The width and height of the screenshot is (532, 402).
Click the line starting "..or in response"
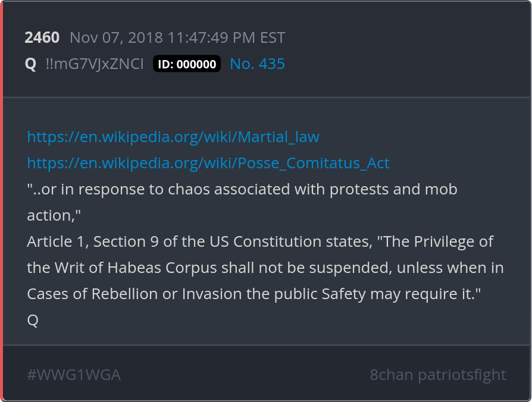pos(242,189)
